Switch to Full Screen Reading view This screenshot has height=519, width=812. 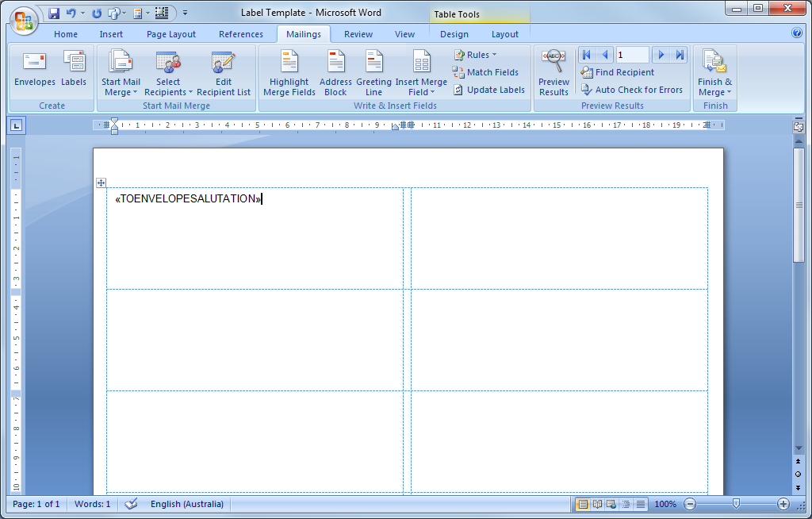[598, 504]
